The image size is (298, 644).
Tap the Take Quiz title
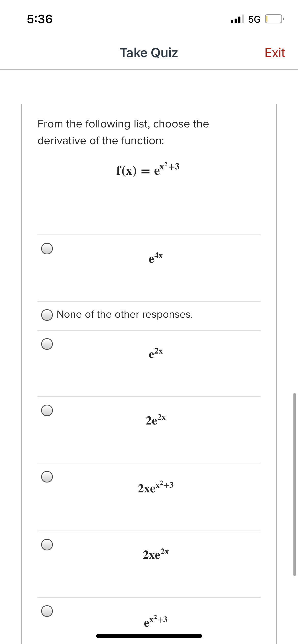(149, 53)
